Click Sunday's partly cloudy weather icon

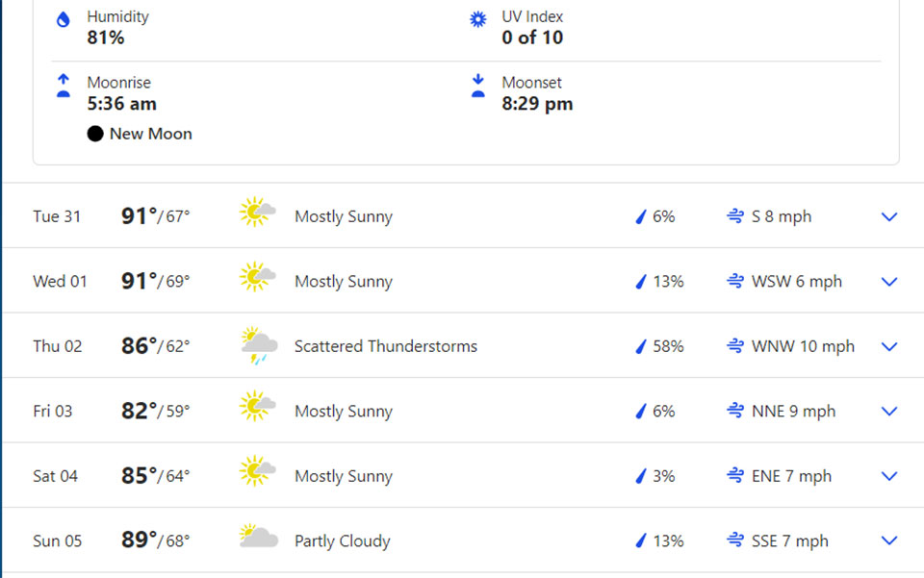(258, 540)
